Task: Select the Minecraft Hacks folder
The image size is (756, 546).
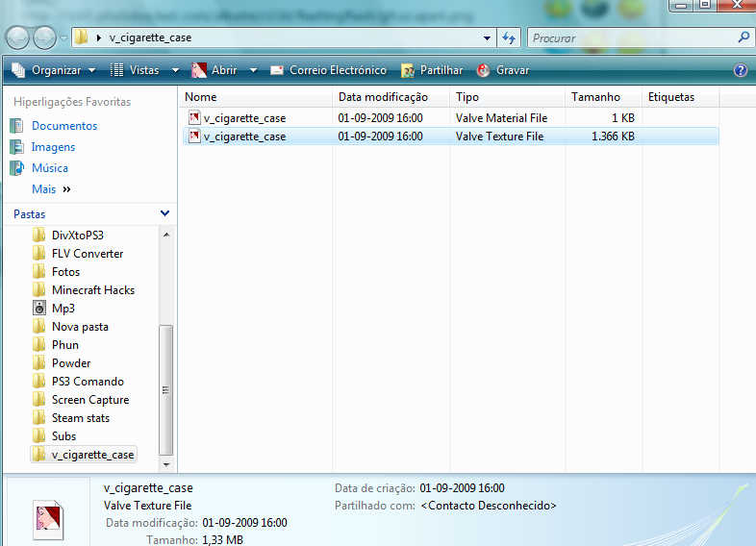Action: tap(93, 290)
